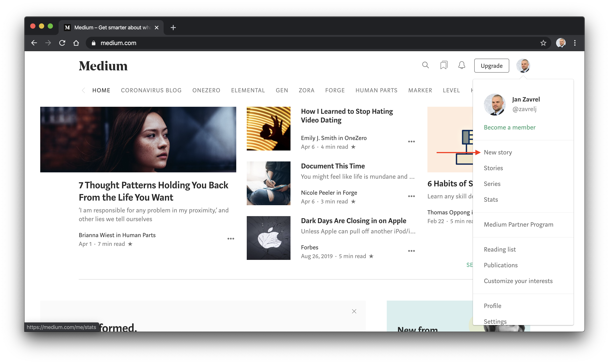Viewport: 609px width, 364px height.
Task: Open more options for Apple article
Action: pyautogui.click(x=411, y=251)
